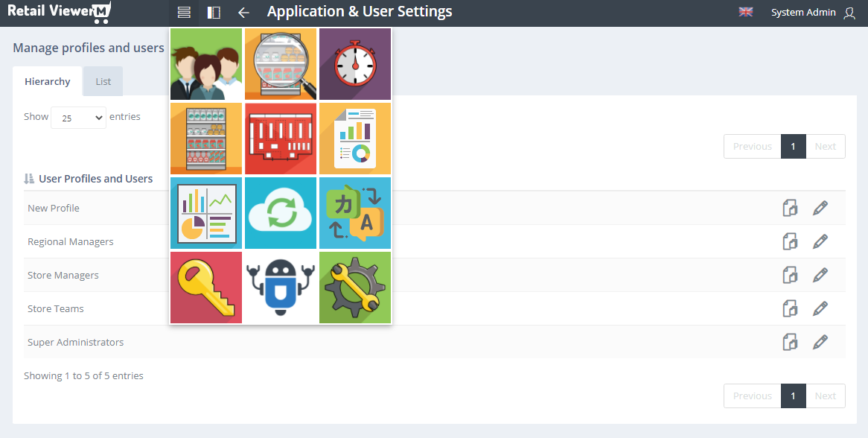This screenshot has width=868, height=438.
Task: Open the report document with charts tile
Action: point(355,139)
